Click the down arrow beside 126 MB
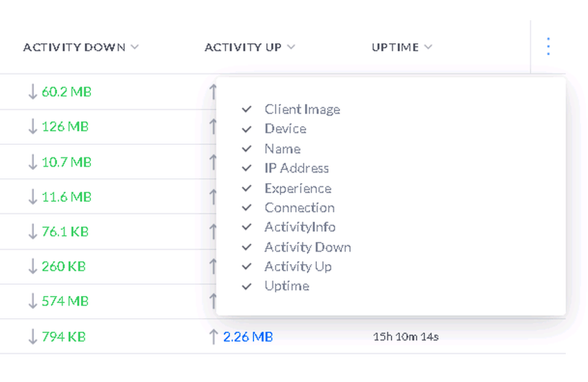The height and width of the screenshot is (382, 588). coord(33,127)
